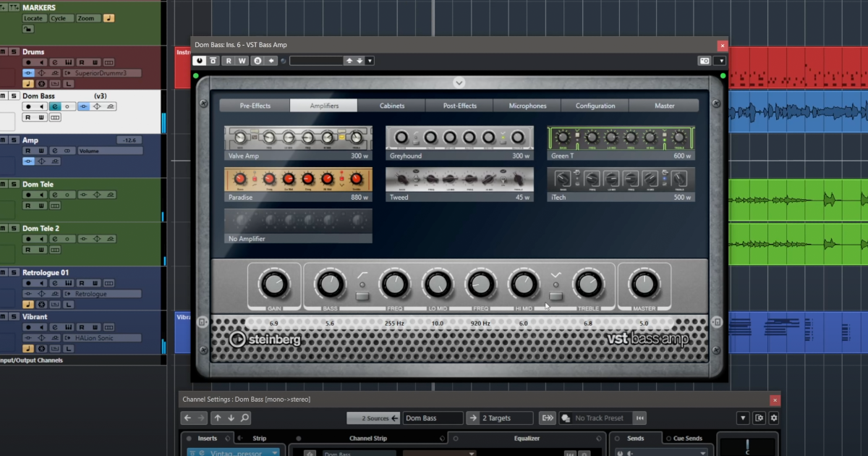Toggle bypass on the VST Bass Amp plugin
This screenshot has width=868, height=456.
pyautogui.click(x=198, y=60)
